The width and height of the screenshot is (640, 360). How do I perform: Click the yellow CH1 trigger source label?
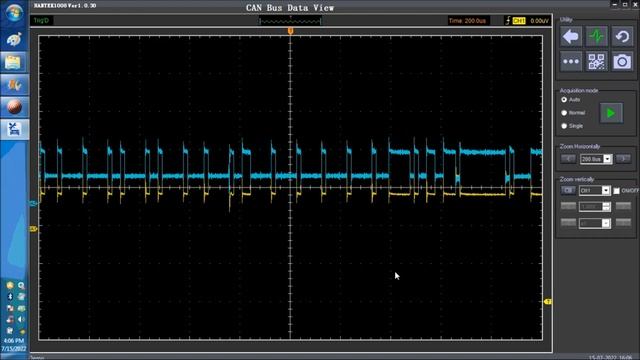pyautogui.click(x=519, y=20)
